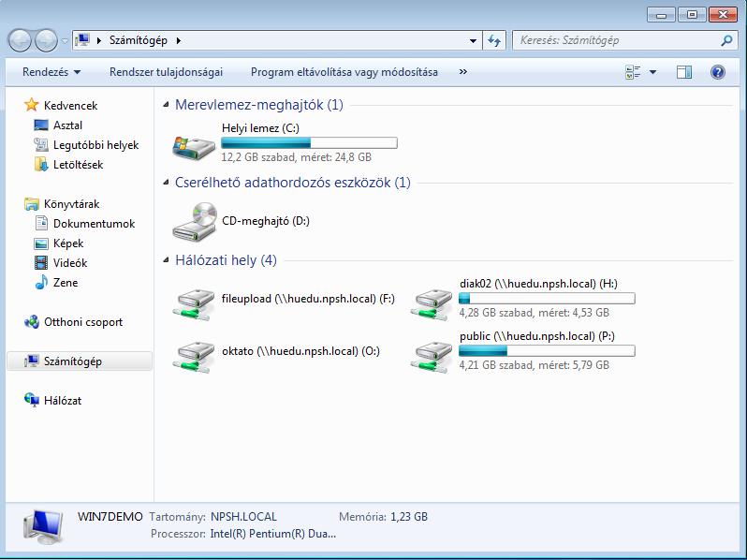The height and width of the screenshot is (560, 747).
Task: Click fileupload (\\huedu.npsh.local) (F:) label
Action: [x=308, y=299]
